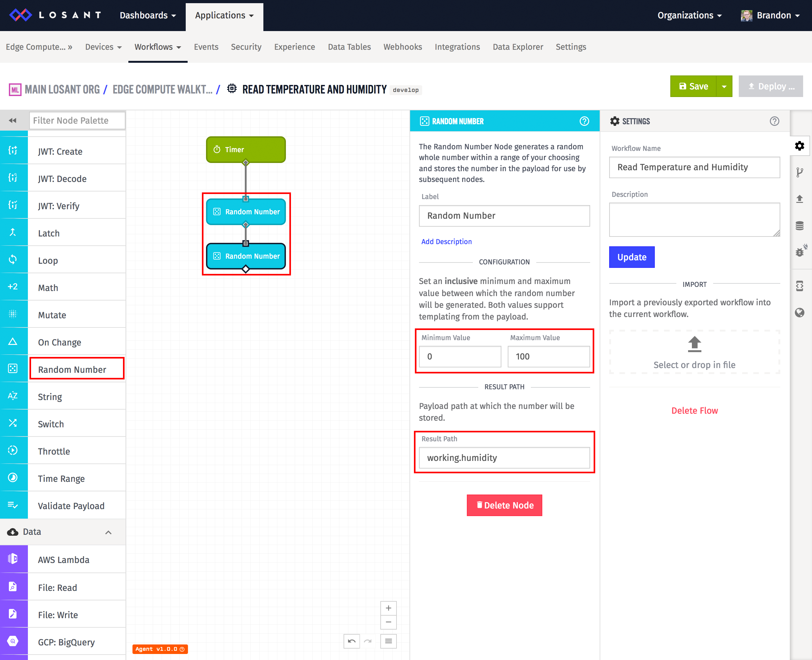Screen dimensions: 812x660
Task: Click the Validate Payload node icon
Action: (13, 505)
